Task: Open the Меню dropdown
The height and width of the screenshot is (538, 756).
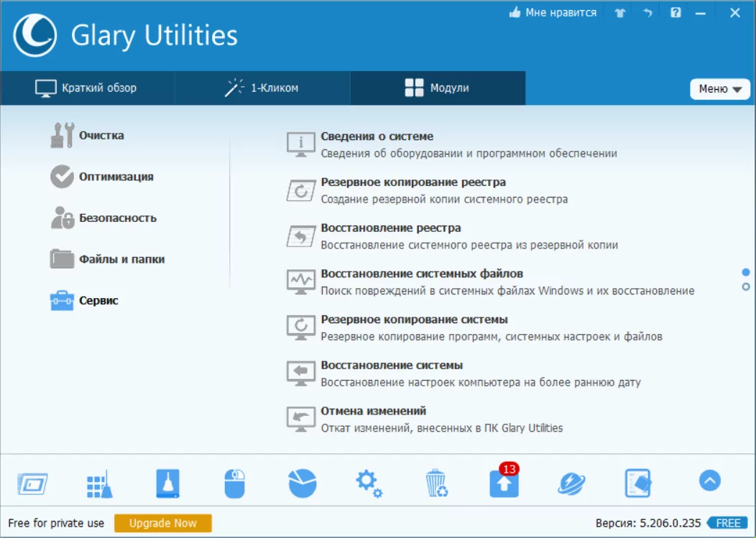Action: 720,89
